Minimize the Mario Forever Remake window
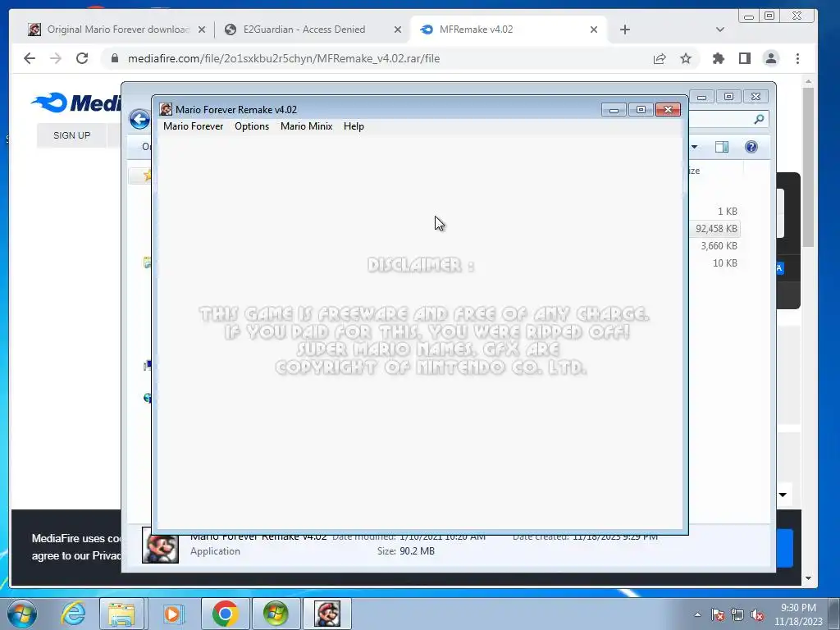Image resolution: width=840 pixels, height=630 pixels. (x=614, y=110)
